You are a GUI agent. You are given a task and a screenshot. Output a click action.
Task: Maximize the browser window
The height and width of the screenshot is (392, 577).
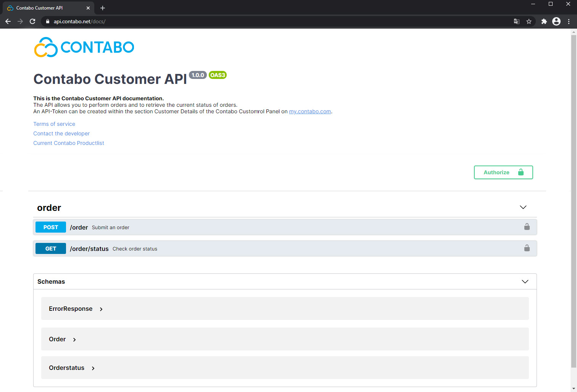click(x=551, y=4)
